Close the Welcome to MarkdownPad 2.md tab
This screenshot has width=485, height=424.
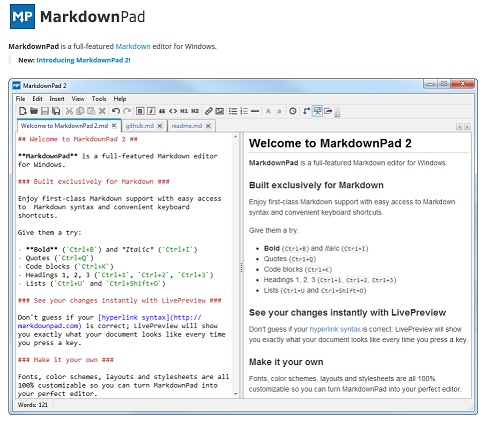(114, 126)
